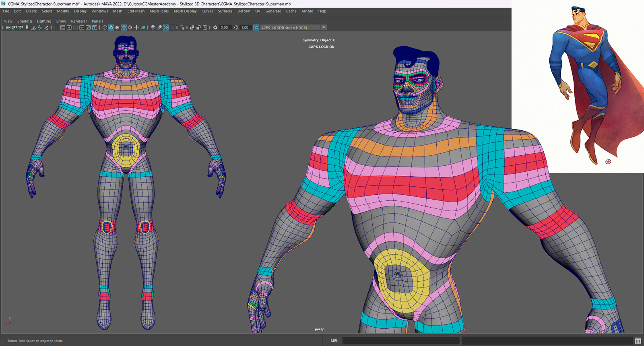Click the 'persp' camera label
The width and height of the screenshot is (644, 346).
tap(319, 329)
